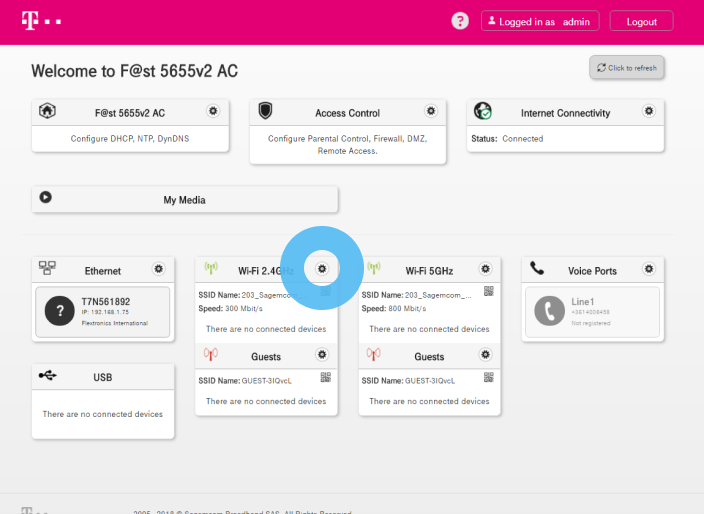The height and width of the screenshot is (514, 704).
Task: Open 2.4GHz Guests settings gear
Action: pos(322,355)
